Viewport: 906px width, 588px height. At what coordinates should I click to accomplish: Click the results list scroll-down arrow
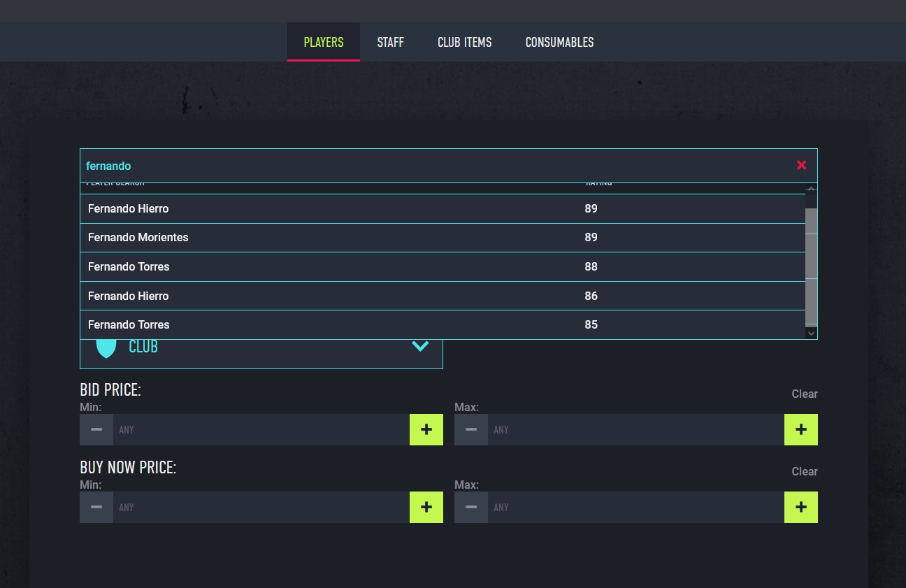(811, 334)
